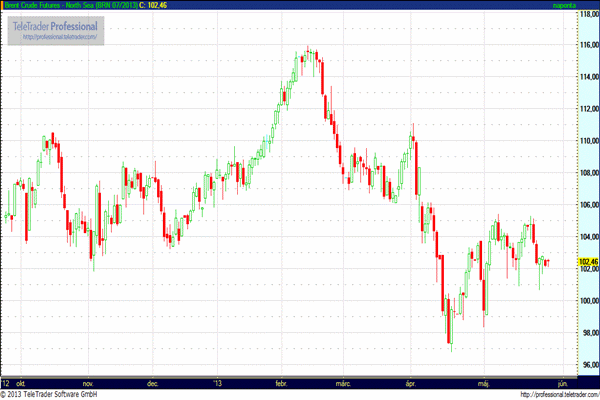Click the highlighted 102,46 current price tag
The image size is (600, 400).
(x=587, y=261)
